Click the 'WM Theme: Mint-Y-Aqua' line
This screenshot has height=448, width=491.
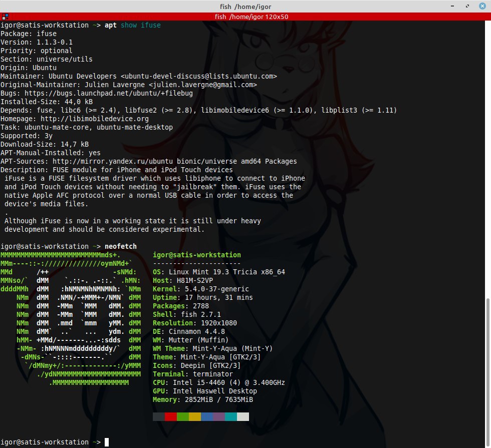(x=213, y=348)
